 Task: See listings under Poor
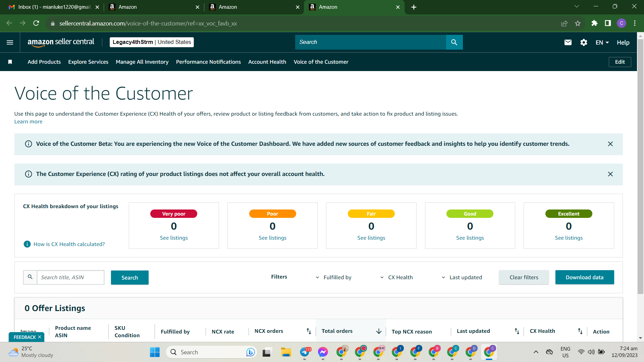click(x=273, y=238)
